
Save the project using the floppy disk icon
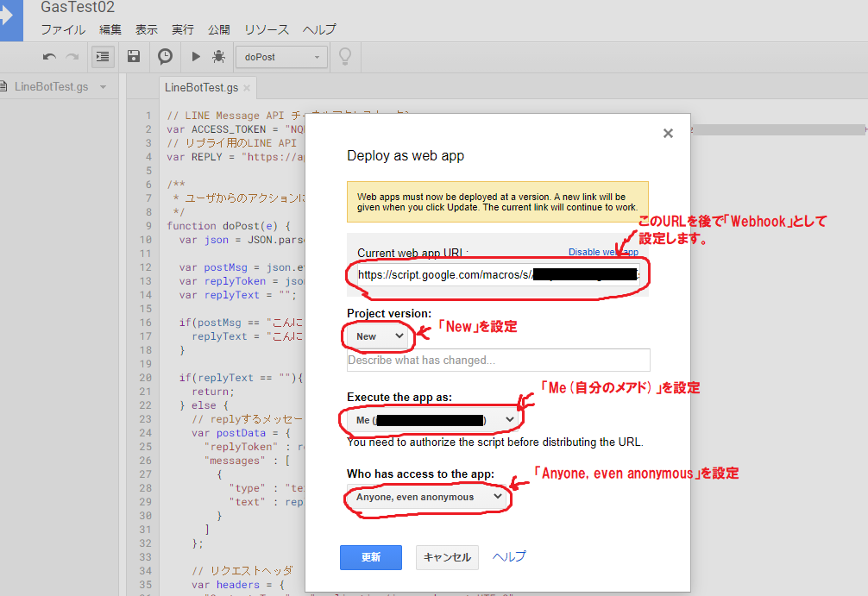coord(132,56)
